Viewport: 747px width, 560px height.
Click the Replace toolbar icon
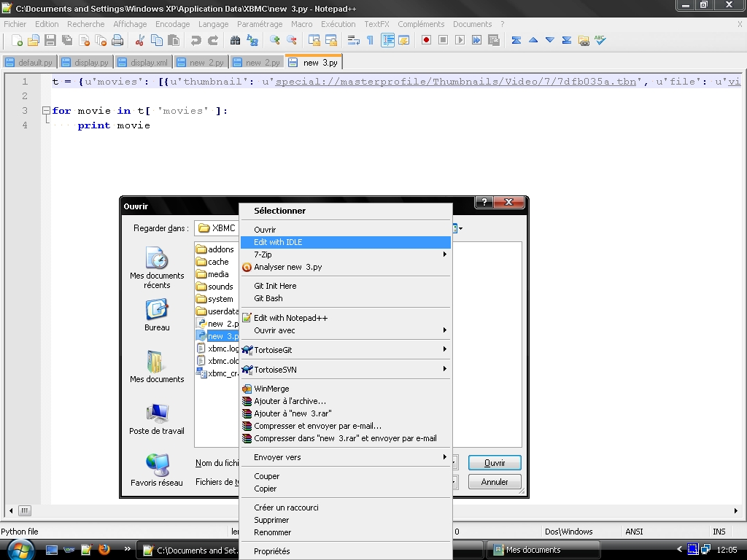coord(252,41)
